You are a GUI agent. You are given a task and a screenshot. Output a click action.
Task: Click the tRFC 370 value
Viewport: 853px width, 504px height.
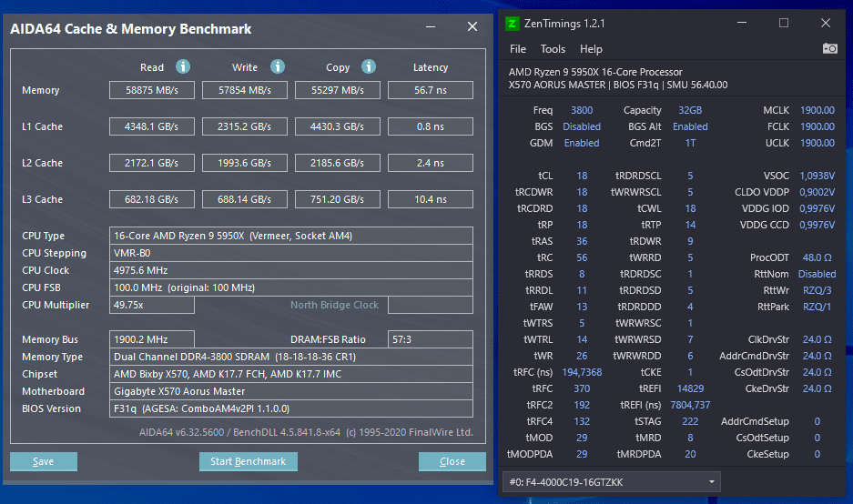point(582,388)
